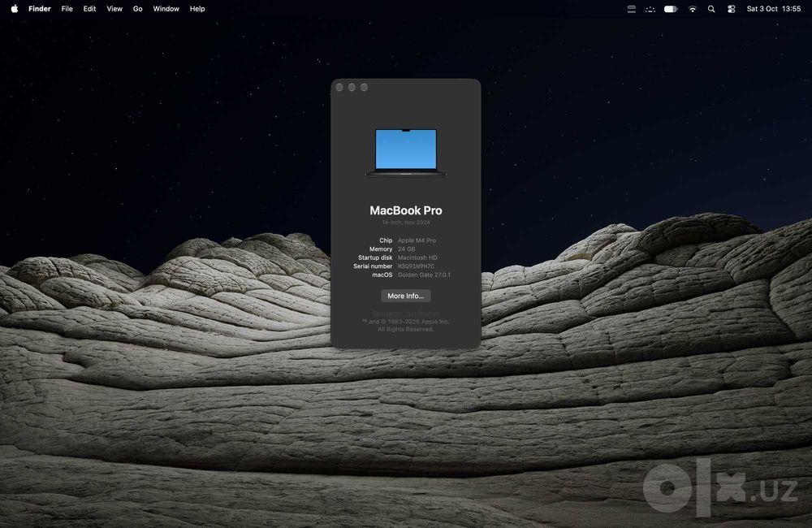
Task: Open Spotlight search magnifier icon
Action: tap(711, 9)
